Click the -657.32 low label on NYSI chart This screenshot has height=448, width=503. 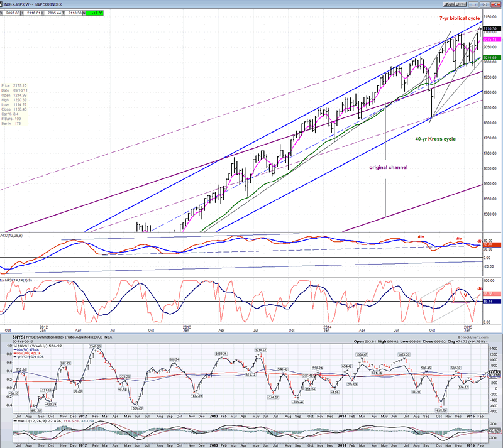35,410
